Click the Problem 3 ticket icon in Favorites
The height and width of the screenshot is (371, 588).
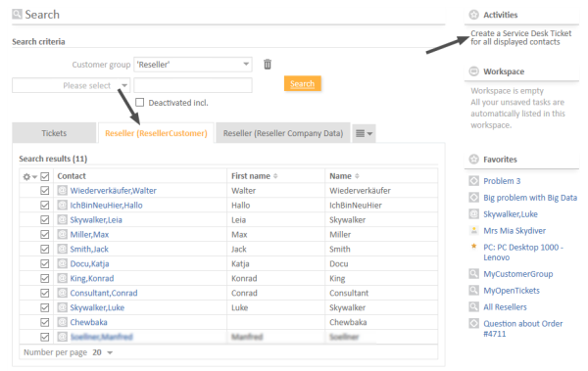pyautogui.click(x=473, y=181)
